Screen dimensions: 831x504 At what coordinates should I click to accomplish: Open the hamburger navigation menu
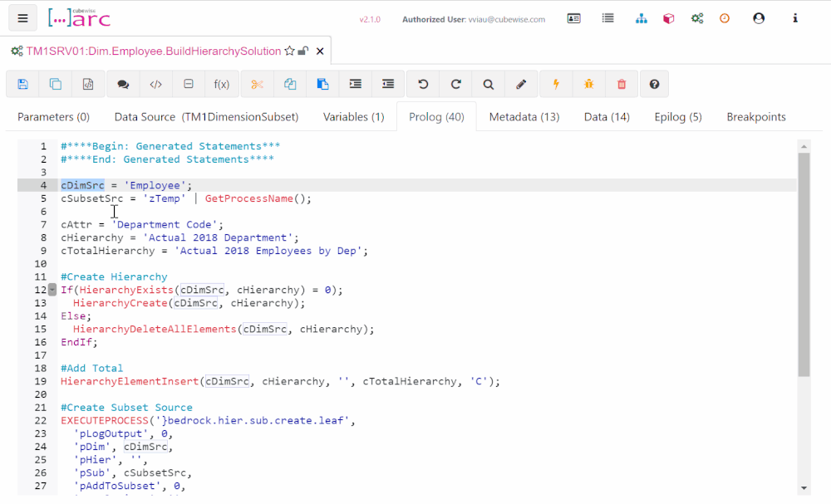coord(22,17)
